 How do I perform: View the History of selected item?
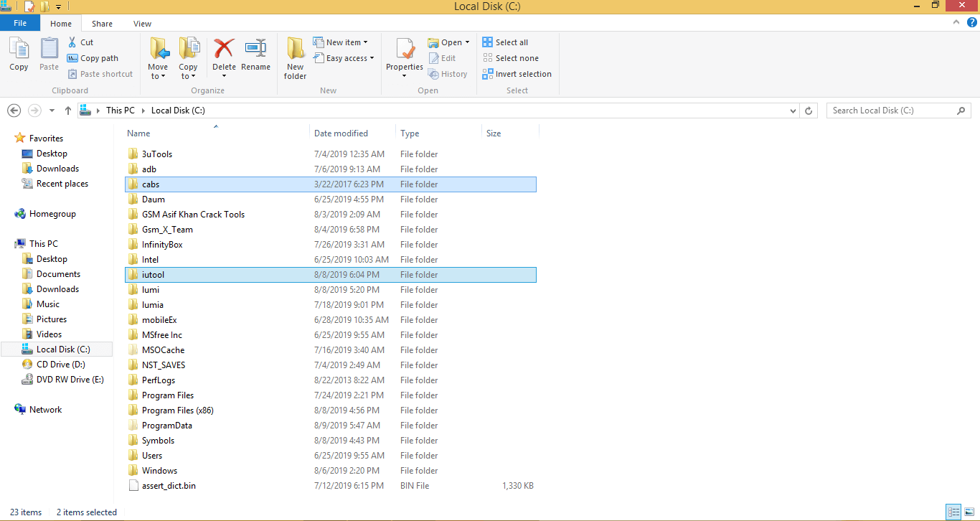coord(448,73)
